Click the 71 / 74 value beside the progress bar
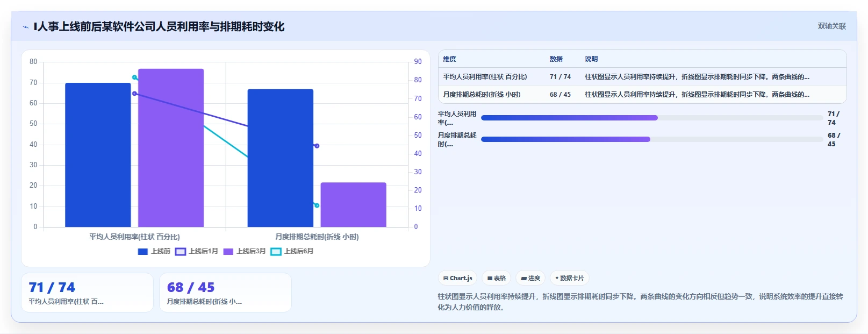The image size is (868, 334). (x=834, y=118)
